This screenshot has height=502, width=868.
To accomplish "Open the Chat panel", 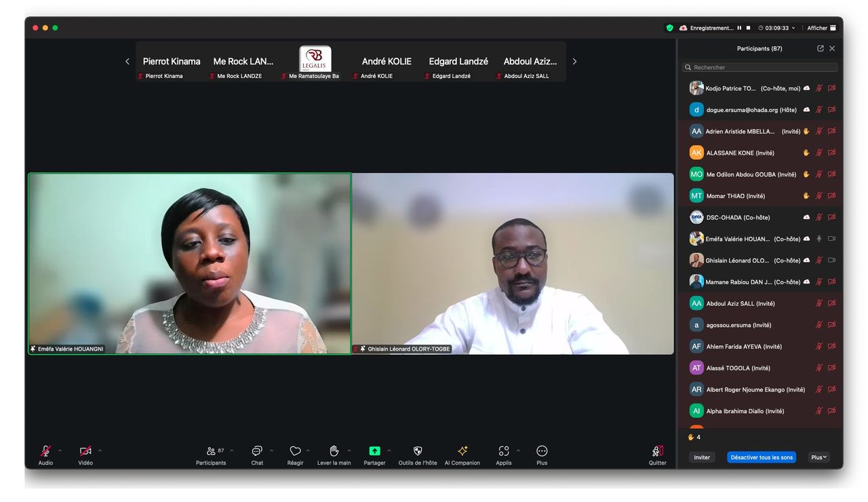I will (x=257, y=455).
